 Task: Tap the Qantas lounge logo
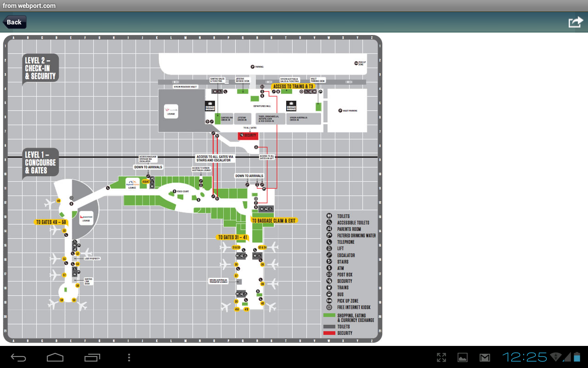click(x=86, y=218)
